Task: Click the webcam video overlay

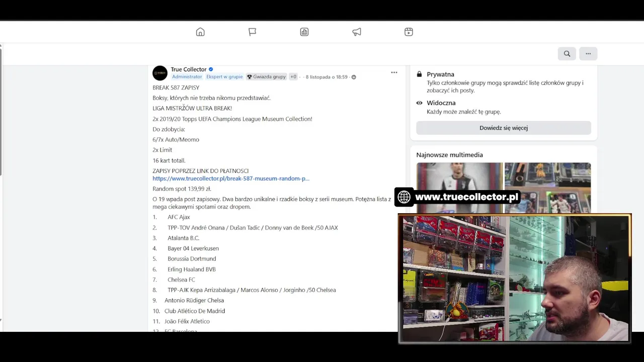Action: 515,279
